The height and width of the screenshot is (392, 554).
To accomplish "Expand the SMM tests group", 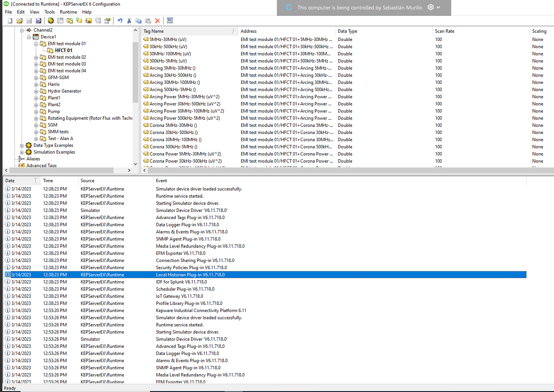I will (x=36, y=132).
